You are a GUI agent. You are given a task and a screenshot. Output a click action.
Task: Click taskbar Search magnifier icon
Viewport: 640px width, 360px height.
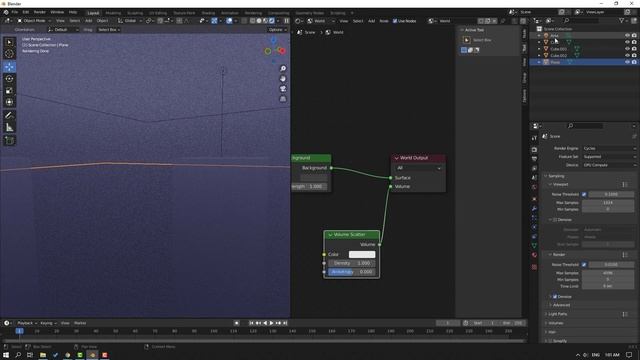(18, 355)
